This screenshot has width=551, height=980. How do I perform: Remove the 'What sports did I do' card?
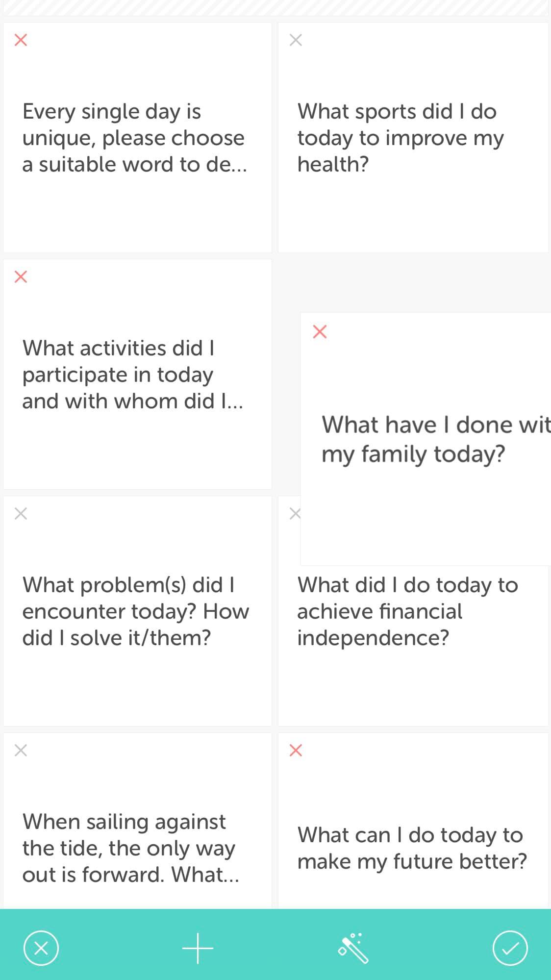296,40
